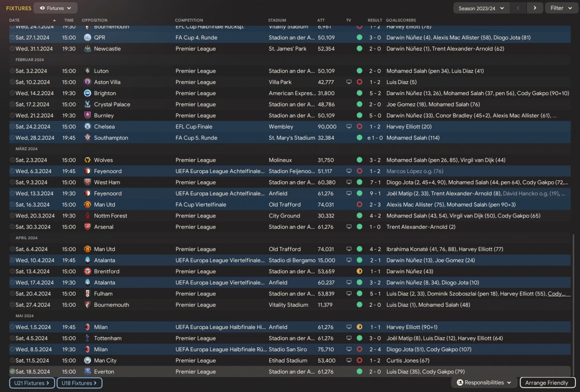Click the Newcastle club badge
Image resolution: width=580 pixels, height=392 pixels.
point(87,48)
